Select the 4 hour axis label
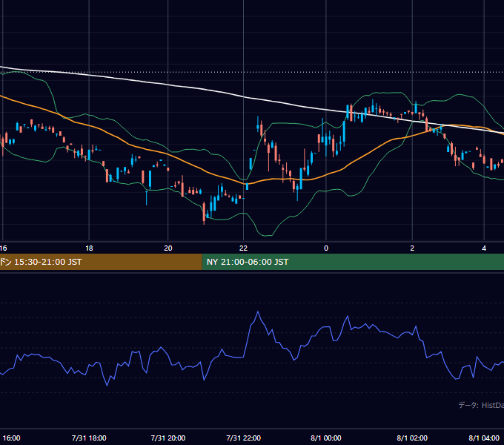This screenshot has width=504, height=445. [484, 248]
